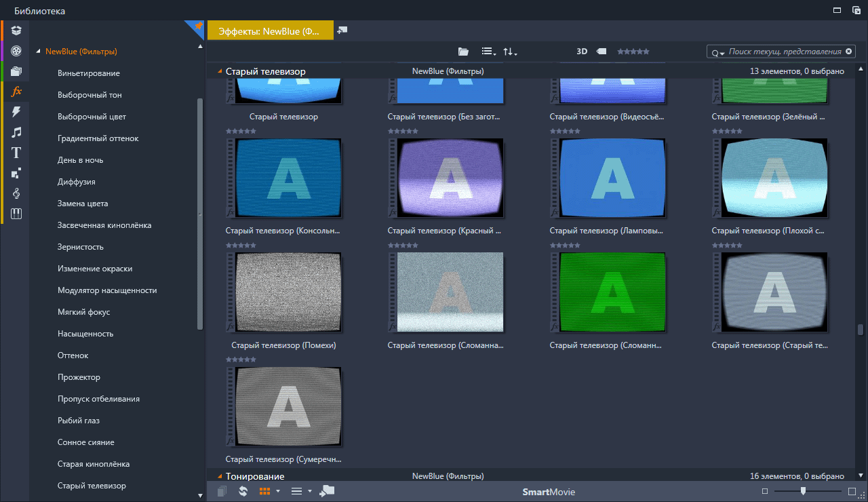This screenshot has width=868, height=502.
Task: Open the transitions lightning bolt section
Action: coord(16,111)
